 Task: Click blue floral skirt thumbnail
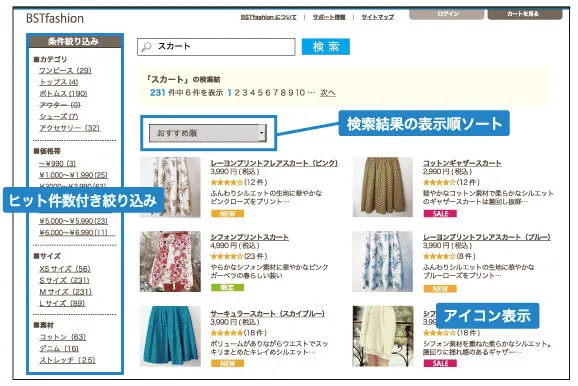(383, 261)
